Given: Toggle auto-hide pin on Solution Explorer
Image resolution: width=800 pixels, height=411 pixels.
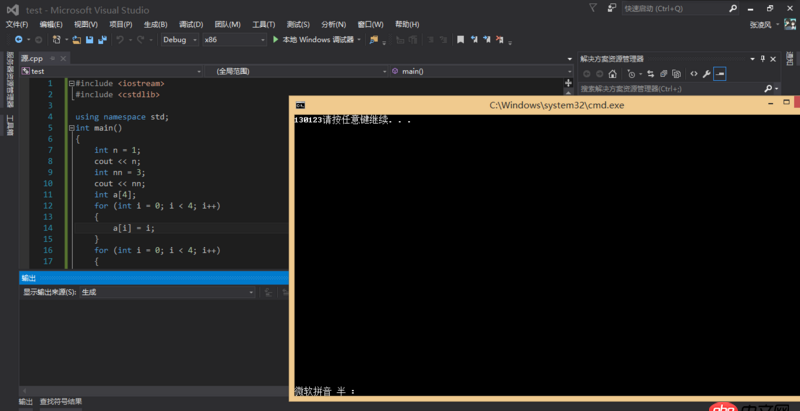Looking at the screenshot, I should (763, 59).
